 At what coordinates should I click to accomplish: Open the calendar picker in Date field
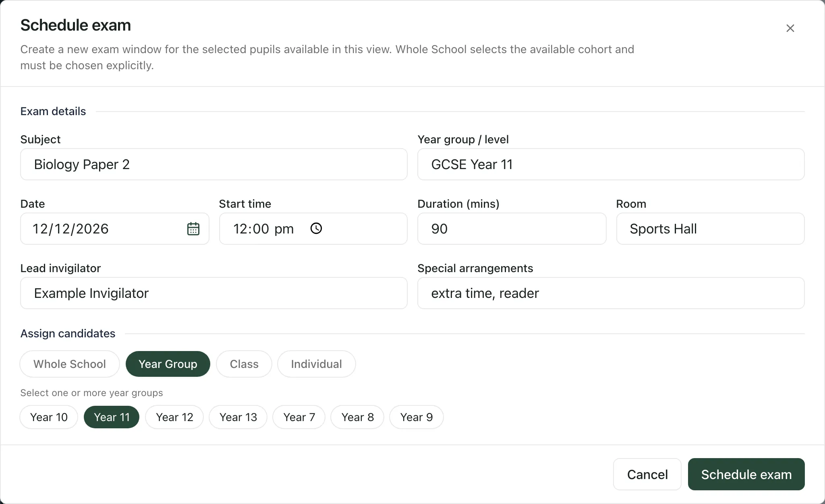(193, 229)
